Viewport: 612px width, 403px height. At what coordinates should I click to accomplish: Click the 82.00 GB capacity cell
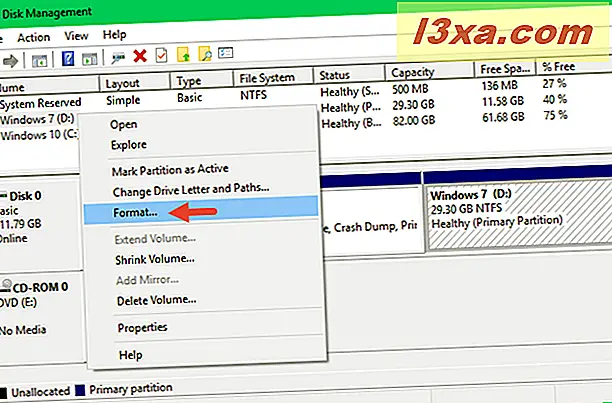(414, 120)
